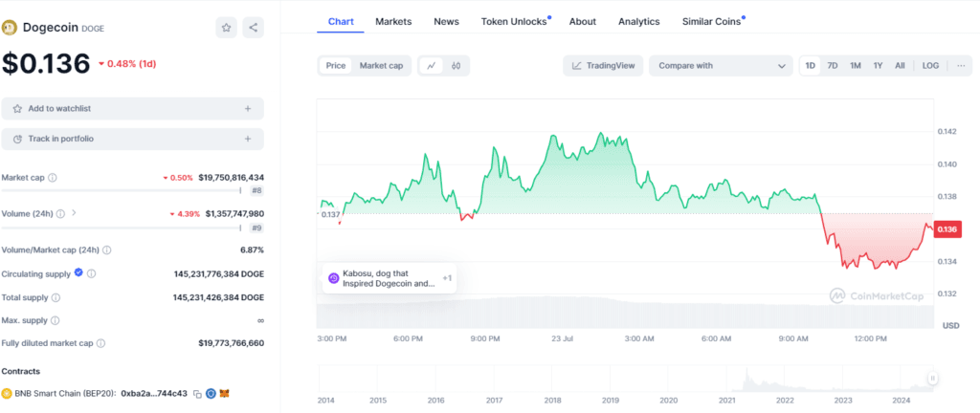Image resolution: width=980 pixels, height=413 pixels.
Task: Open the Market cap info icon
Action: point(53,178)
